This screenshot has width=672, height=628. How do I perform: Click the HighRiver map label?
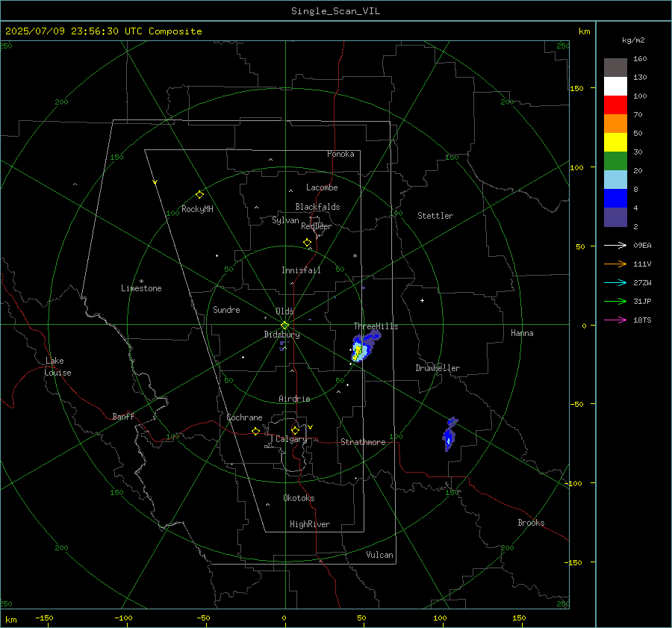tap(310, 524)
